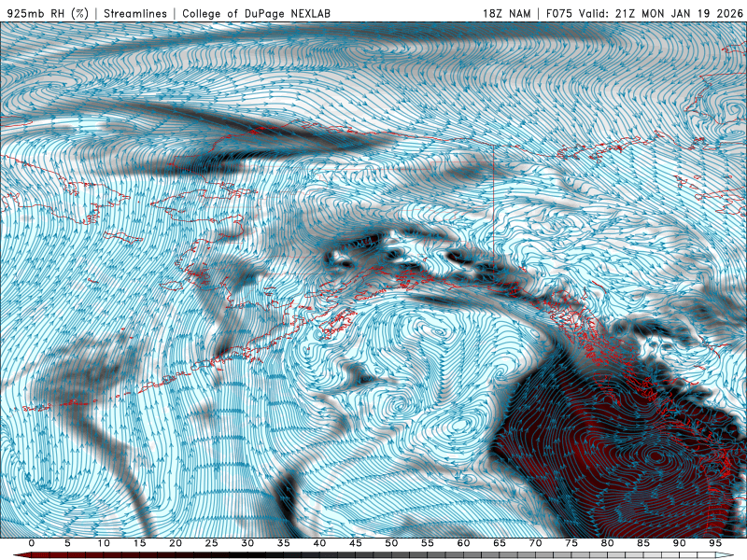Image resolution: width=747 pixels, height=560 pixels.
Task: Select the "F075" forecast hour label
Action: tap(559, 13)
